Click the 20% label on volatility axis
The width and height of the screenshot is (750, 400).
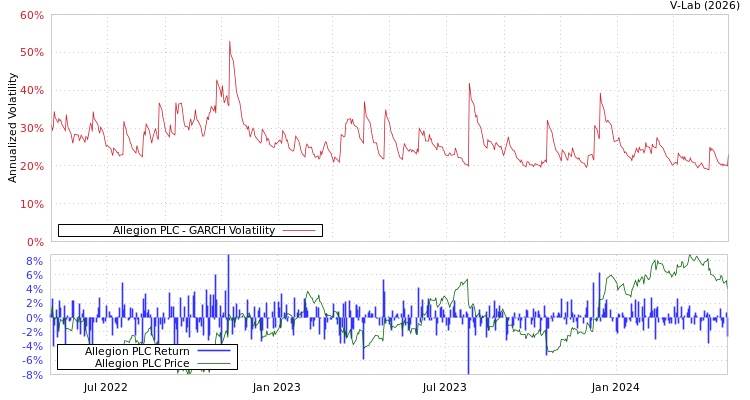pos(31,166)
